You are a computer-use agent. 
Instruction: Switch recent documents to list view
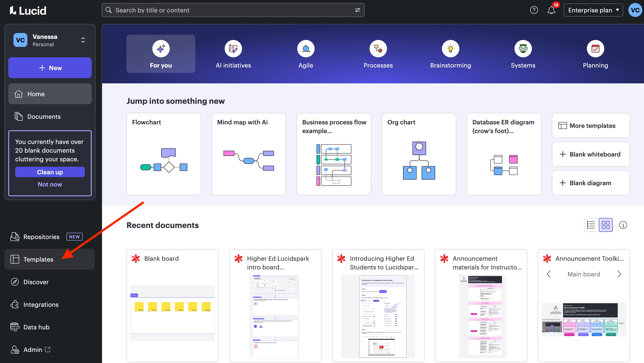591,225
